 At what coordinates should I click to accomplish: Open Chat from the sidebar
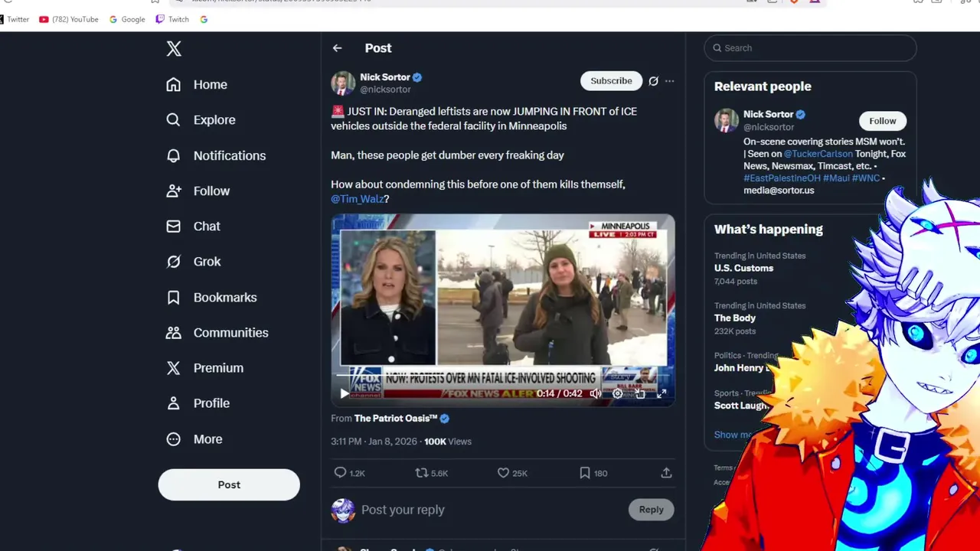[193, 226]
